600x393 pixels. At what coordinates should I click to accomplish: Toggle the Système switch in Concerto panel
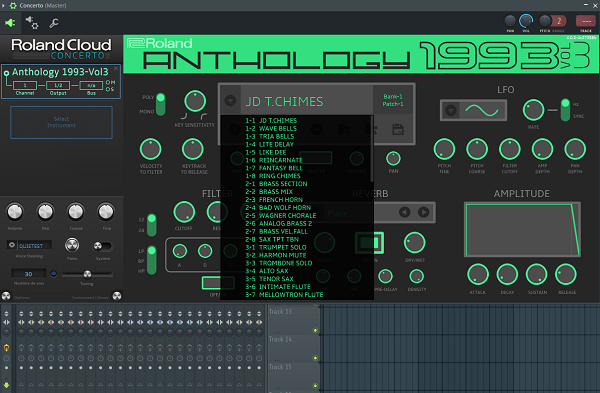[x=103, y=246]
